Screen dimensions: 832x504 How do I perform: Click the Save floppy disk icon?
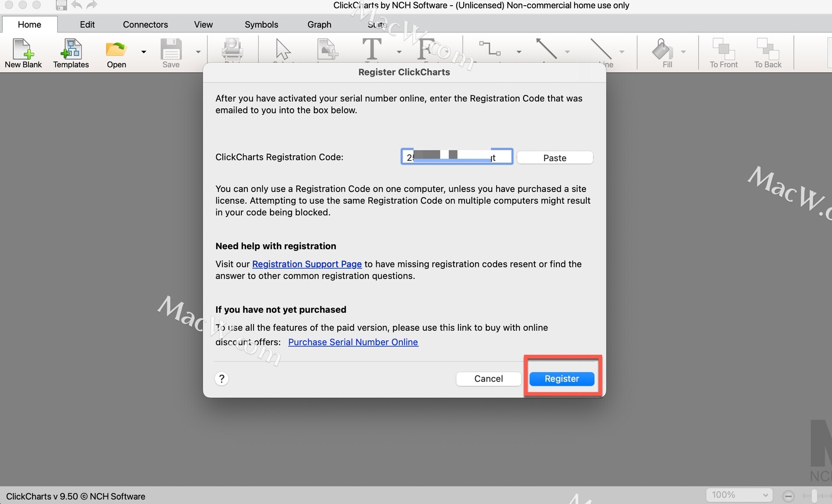(x=171, y=49)
